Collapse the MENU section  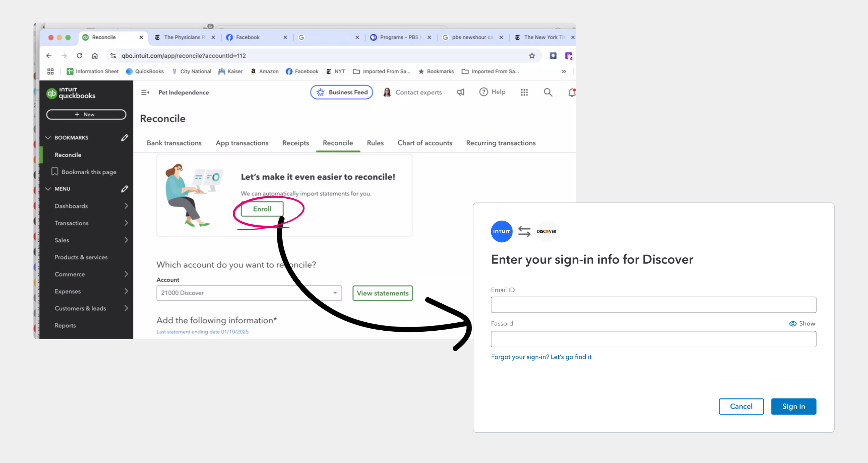[48, 189]
